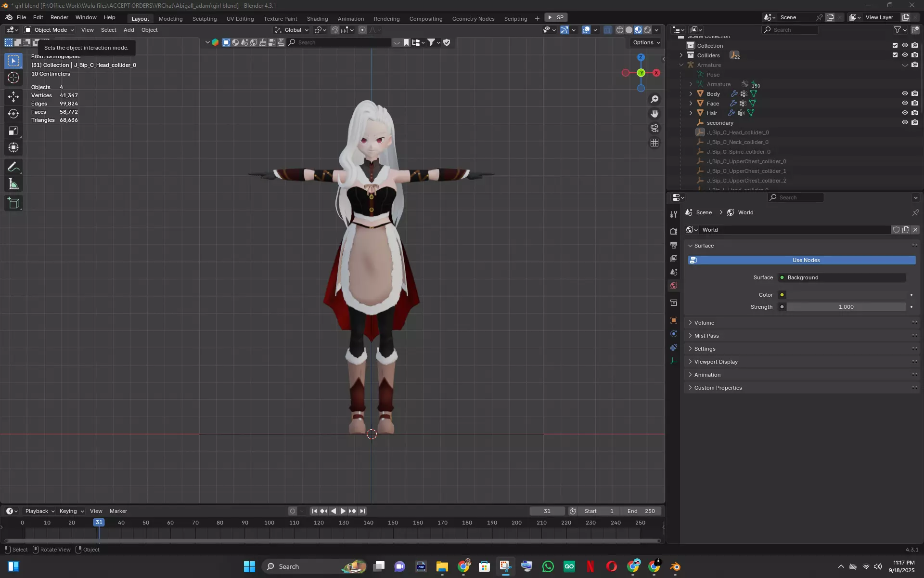Image resolution: width=924 pixels, height=578 pixels.
Task: Click the Surface Background shader field
Action: [x=842, y=277]
